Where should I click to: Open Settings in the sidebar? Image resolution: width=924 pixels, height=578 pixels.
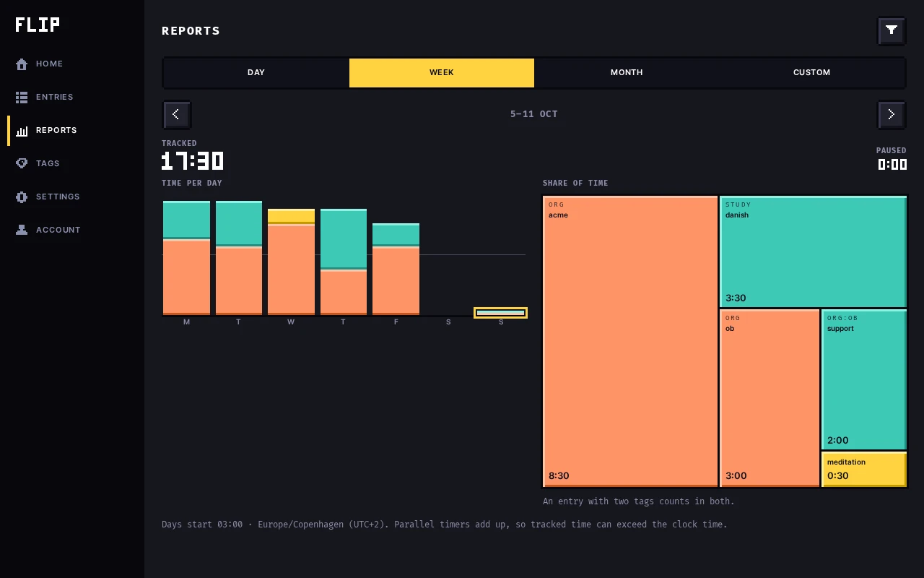click(72, 197)
